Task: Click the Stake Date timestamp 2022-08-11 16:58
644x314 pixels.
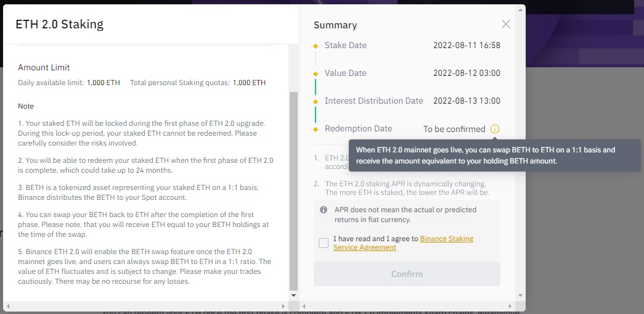Action: pos(467,46)
